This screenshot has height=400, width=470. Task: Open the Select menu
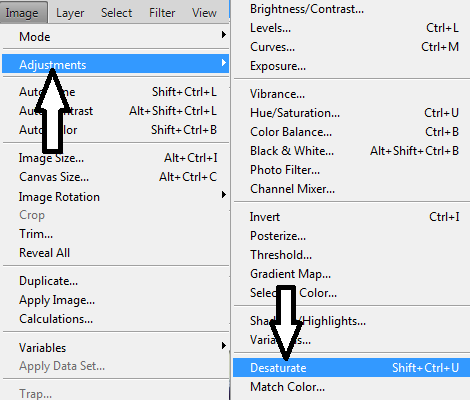[116, 13]
